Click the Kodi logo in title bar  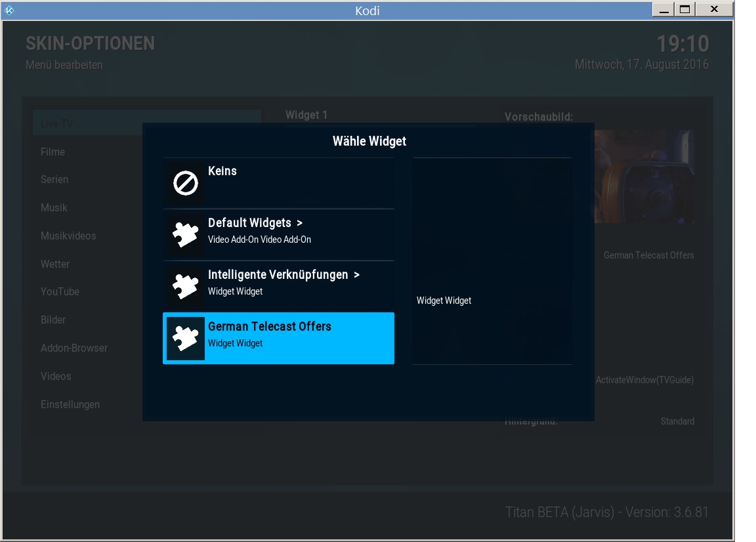pyautogui.click(x=9, y=10)
